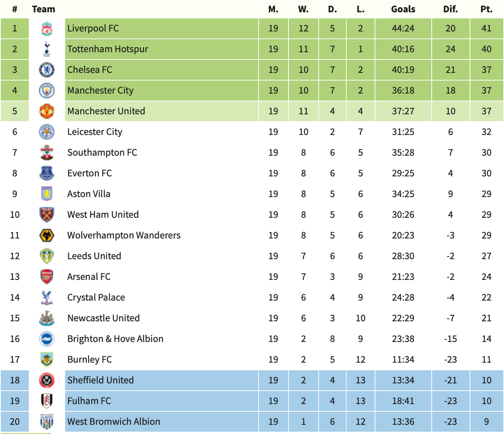Click the Team column header
This screenshot has width=504, height=434.
[43, 9]
